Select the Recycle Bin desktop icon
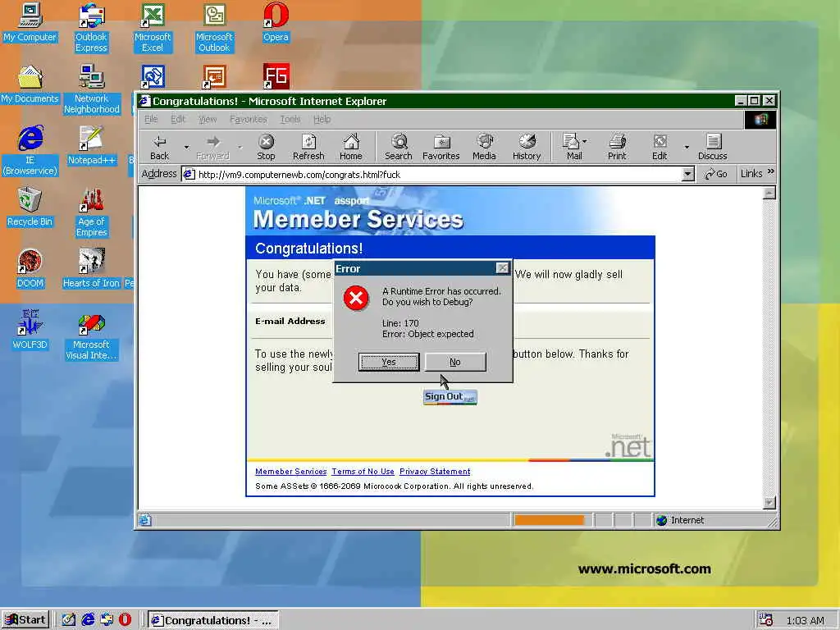 pyautogui.click(x=30, y=208)
